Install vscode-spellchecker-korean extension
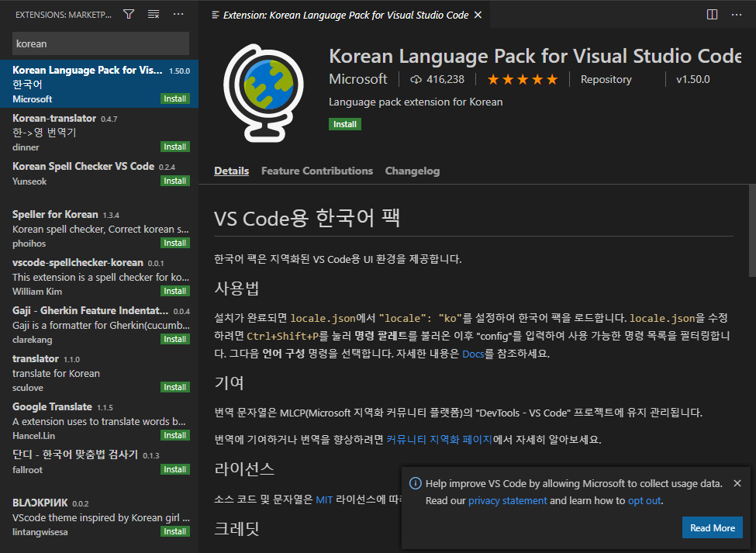756x553 pixels. tap(175, 291)
